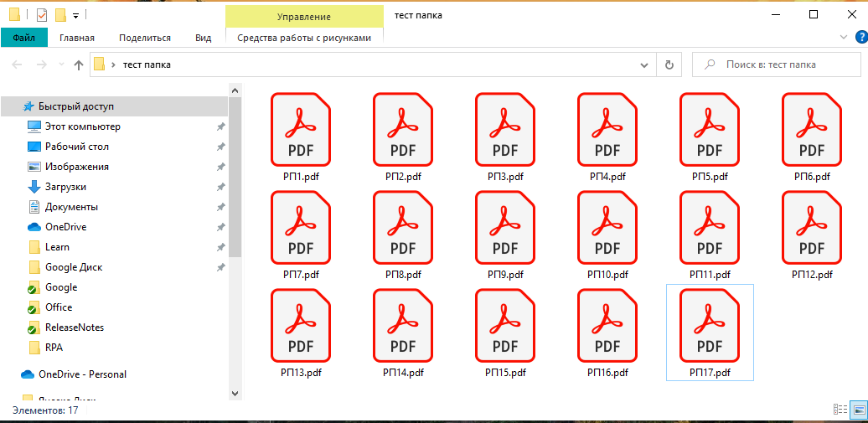Select the РП13.pdf file icon
Screen dimensions: 868x423
pos(301,326)
